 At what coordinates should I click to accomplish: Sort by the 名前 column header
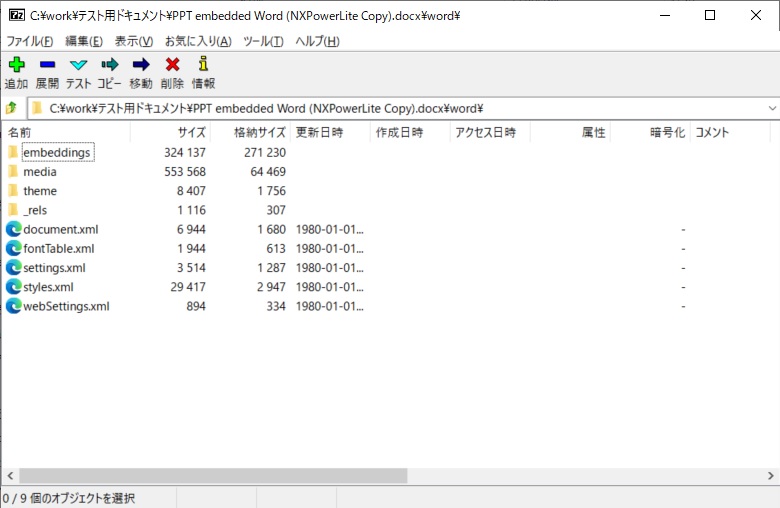66,132
